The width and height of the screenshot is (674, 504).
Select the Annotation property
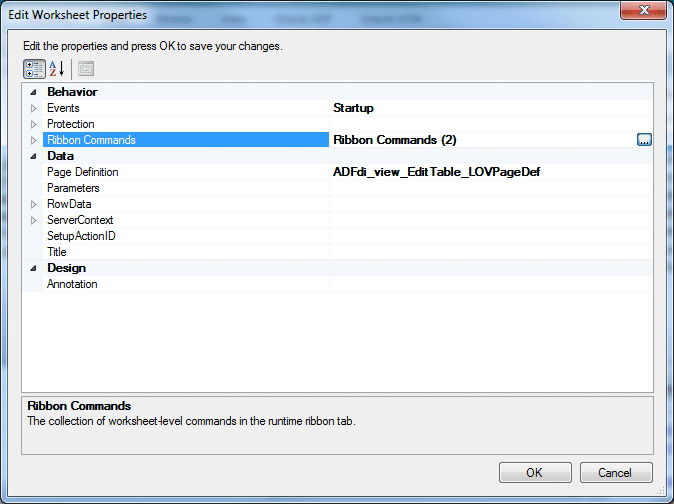coord(186,284)
